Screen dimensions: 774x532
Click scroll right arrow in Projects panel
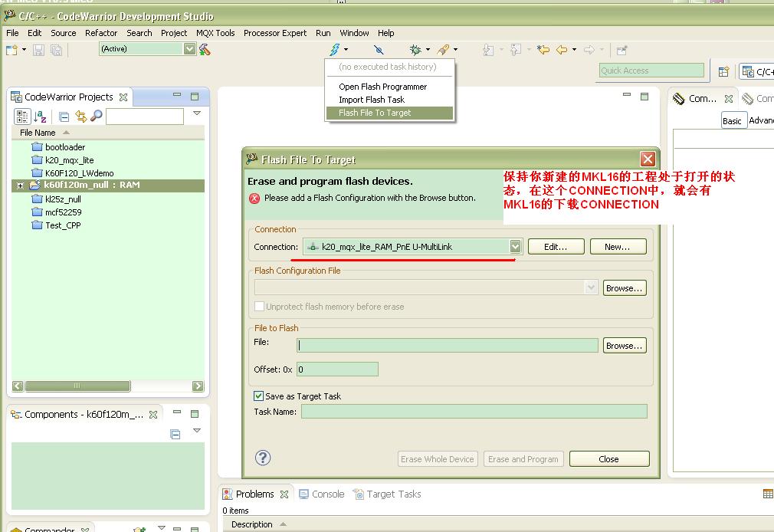(198, 386)
